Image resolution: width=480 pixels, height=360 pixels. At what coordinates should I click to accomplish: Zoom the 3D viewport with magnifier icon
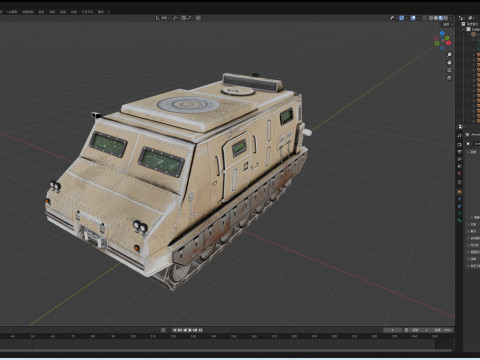449,55
